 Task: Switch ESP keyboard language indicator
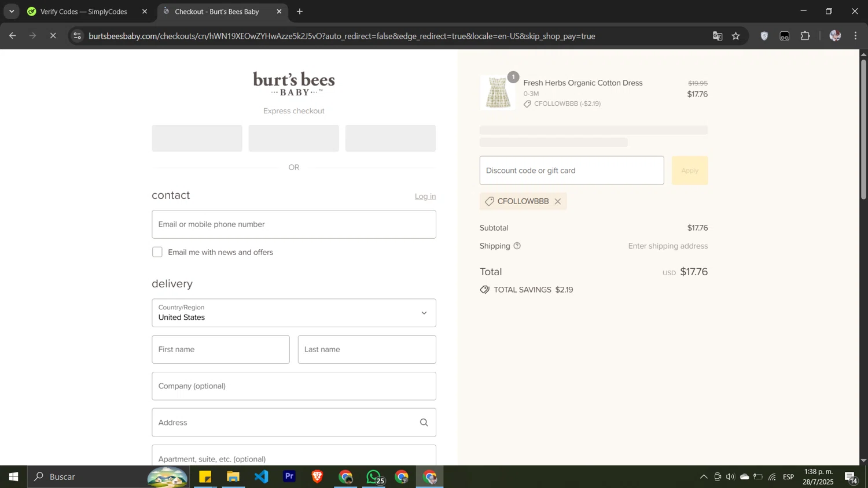click(789, 477)
